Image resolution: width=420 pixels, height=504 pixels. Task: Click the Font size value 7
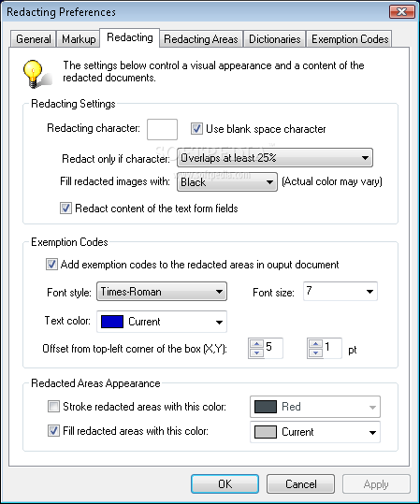(x=309, y=291)
